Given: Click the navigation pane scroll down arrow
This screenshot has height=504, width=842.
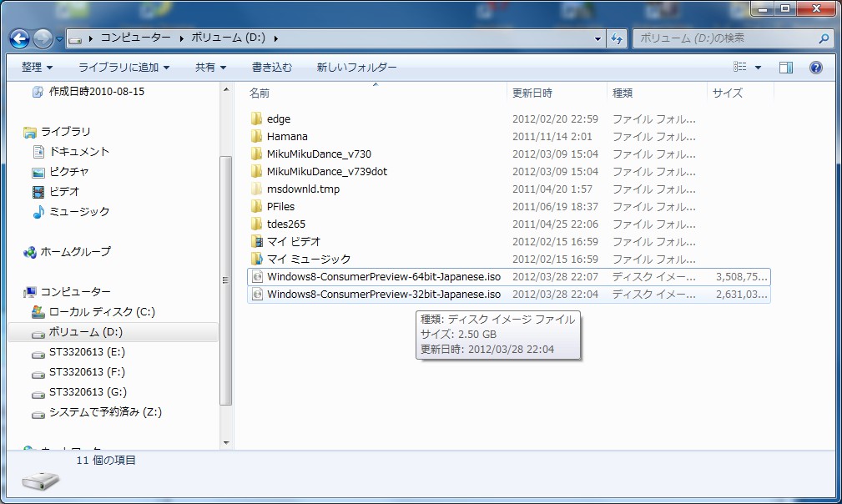Looking at the screenshot, I should tap(226, 443).
